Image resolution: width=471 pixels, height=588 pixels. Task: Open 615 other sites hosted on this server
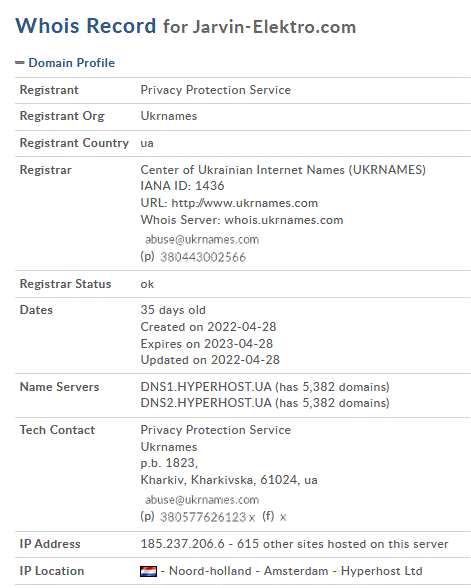pos(342,544)
